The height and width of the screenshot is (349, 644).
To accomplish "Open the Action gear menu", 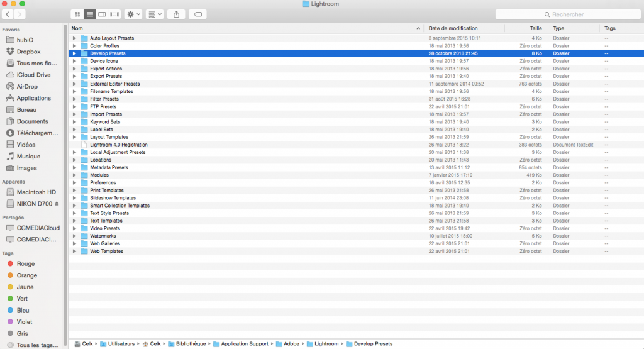I will point(133,14).
